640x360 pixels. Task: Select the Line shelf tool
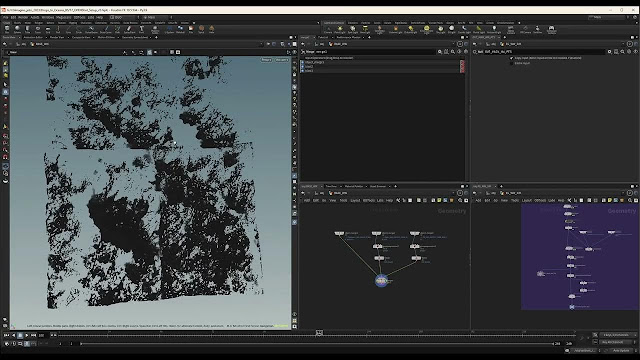(x=68, y=29)
